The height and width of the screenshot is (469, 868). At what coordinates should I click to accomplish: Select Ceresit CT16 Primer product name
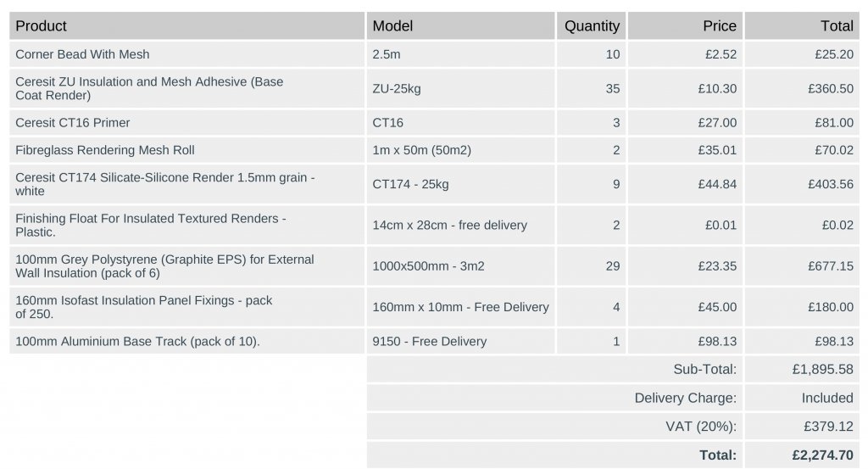(73, 122)
